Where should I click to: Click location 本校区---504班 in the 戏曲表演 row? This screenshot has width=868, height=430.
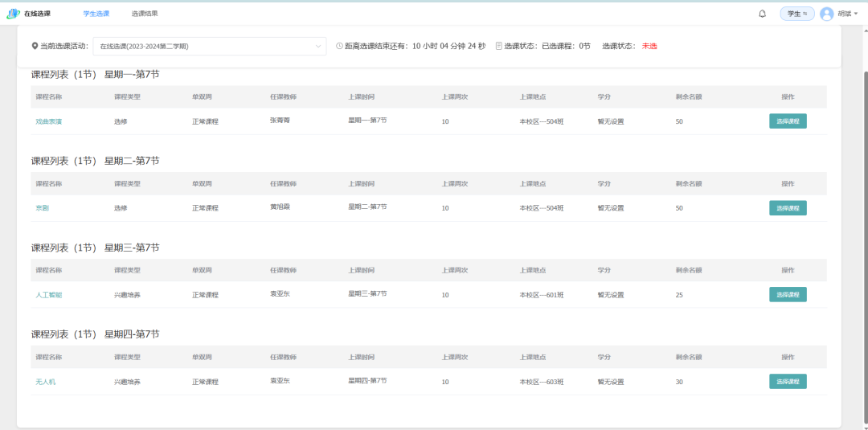pos(542,121)
